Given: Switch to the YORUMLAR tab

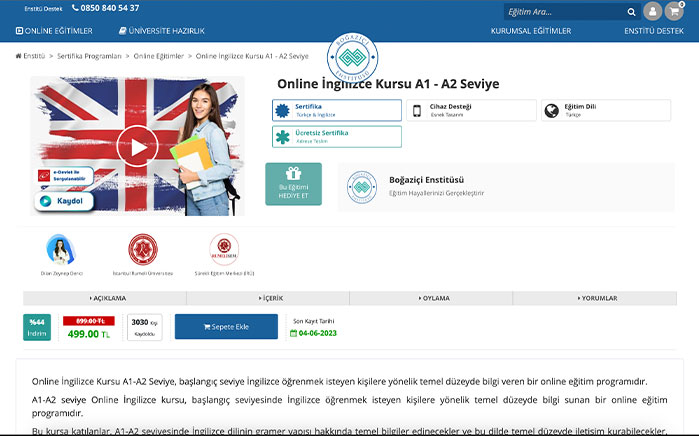Looking at the screenshot, I should click(x=595, y=298).
